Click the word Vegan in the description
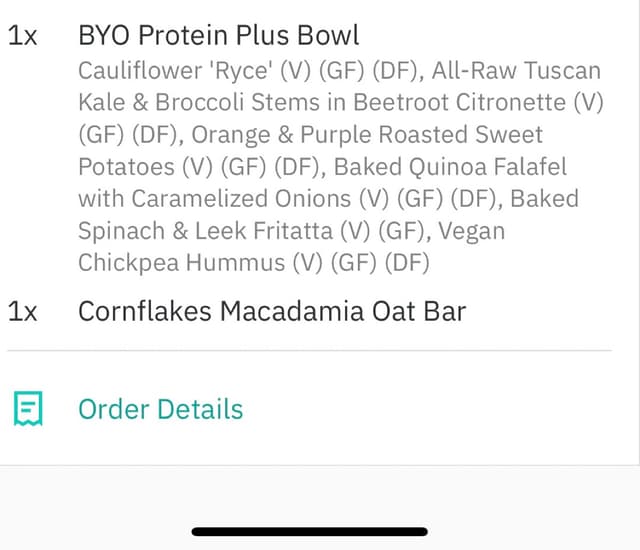Screen dimensions: 640x550 (x=471, y=232)
